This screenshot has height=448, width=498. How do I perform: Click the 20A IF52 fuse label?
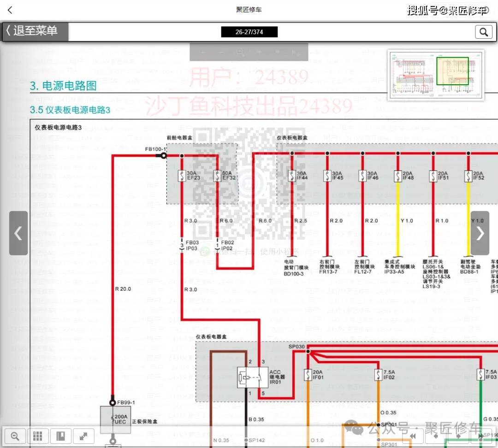coord(478,176)
